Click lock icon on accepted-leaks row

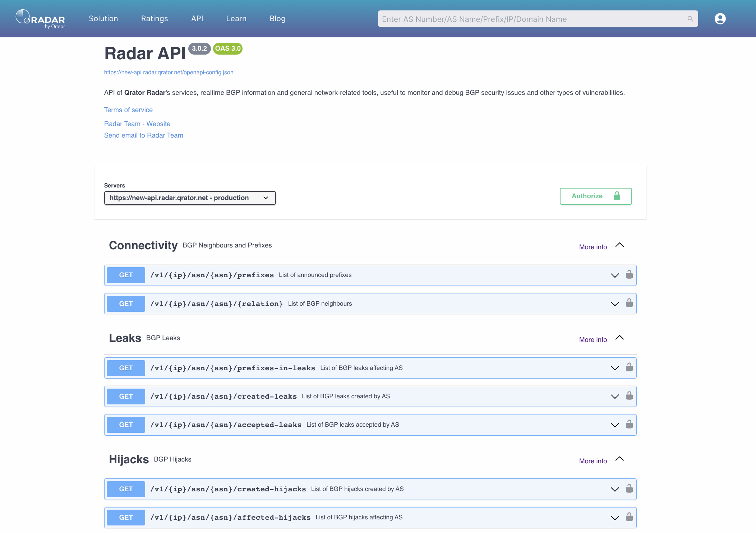629,425
